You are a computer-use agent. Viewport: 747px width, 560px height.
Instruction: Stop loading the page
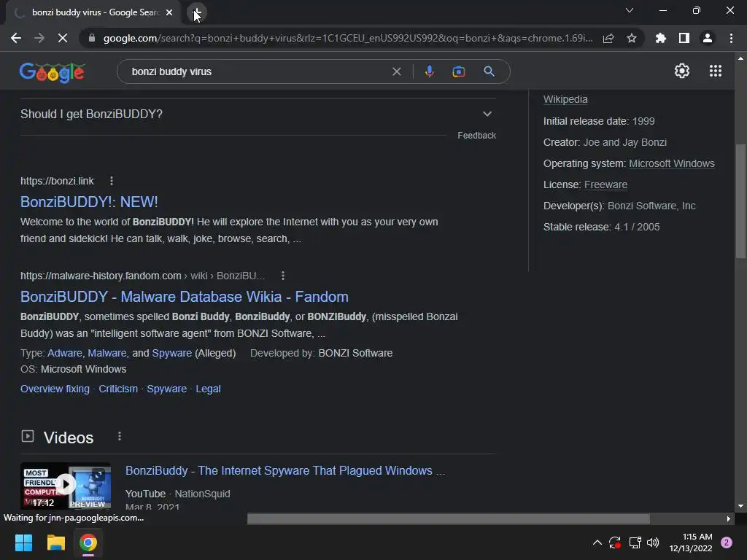click(x=63, y=38)
